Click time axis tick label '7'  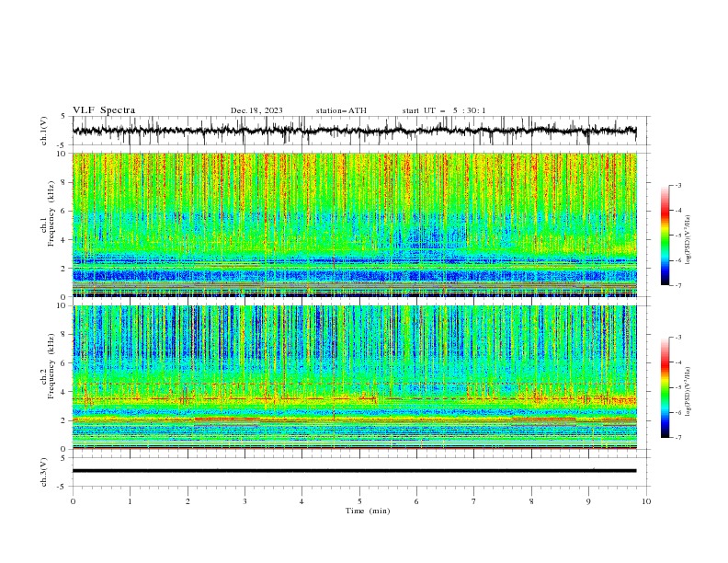pos(474,501)
